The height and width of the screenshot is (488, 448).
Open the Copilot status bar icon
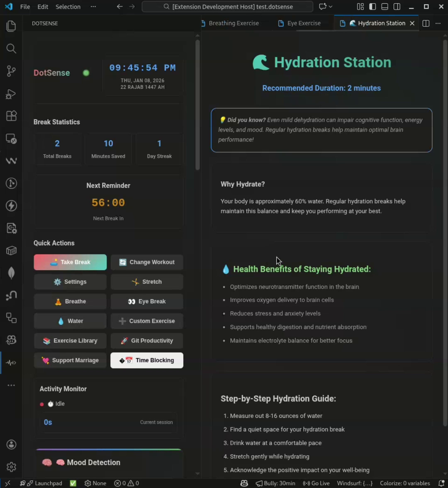pos(244,483)
